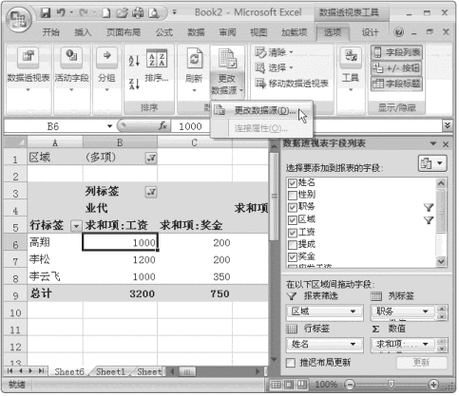Open the 分组 group icon

pyautogui.click(x=107, y=56)
